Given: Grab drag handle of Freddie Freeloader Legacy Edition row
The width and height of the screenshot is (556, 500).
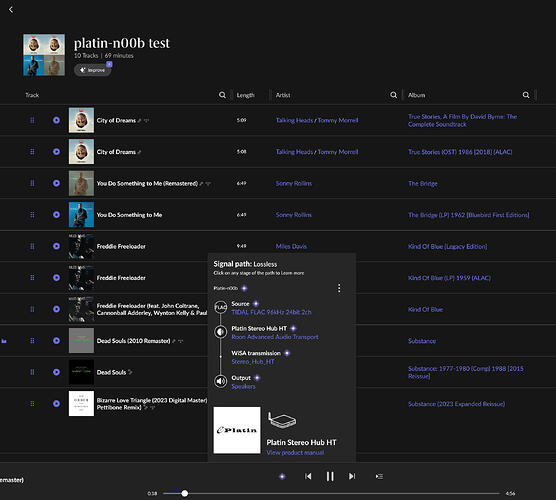Looking at the screenshot, I should pyautogui.click(x=32, y=246).
